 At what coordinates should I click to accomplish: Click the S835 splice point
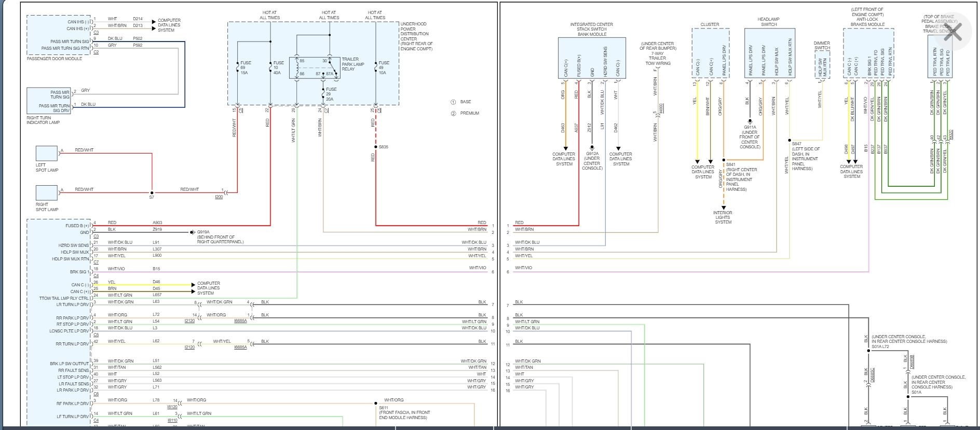tap(375, 147)
